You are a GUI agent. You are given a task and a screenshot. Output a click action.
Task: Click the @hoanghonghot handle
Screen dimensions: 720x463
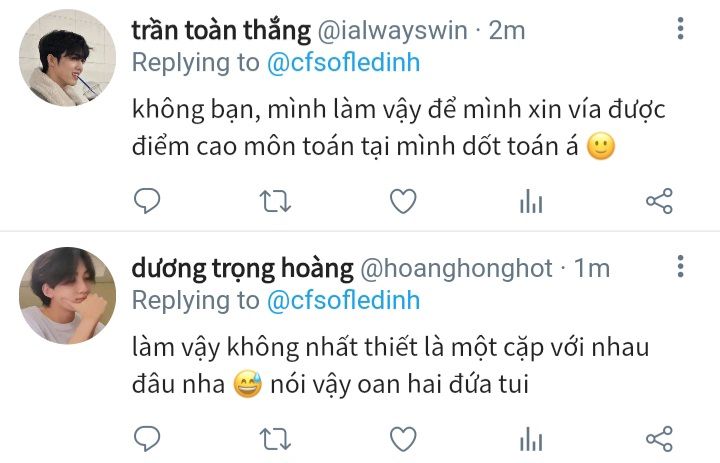[456, 268]
